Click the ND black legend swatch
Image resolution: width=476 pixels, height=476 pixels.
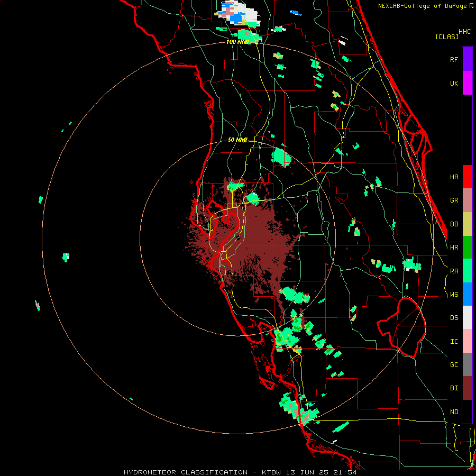[x=467, y=411]
